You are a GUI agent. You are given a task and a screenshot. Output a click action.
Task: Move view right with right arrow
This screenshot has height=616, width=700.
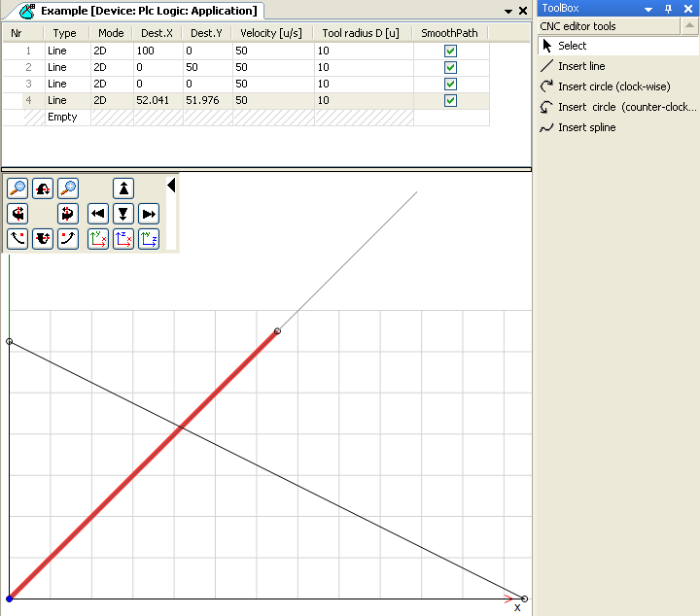tap(149, 214)
